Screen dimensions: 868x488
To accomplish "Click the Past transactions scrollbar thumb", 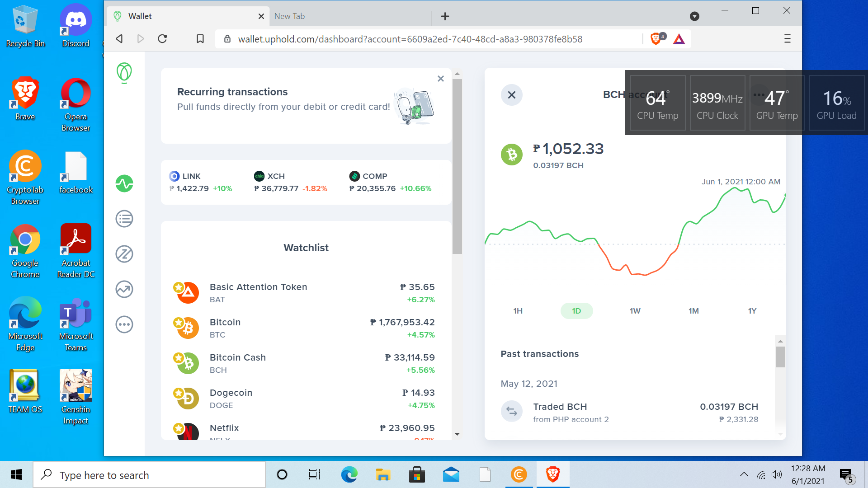I will point(780,357).
